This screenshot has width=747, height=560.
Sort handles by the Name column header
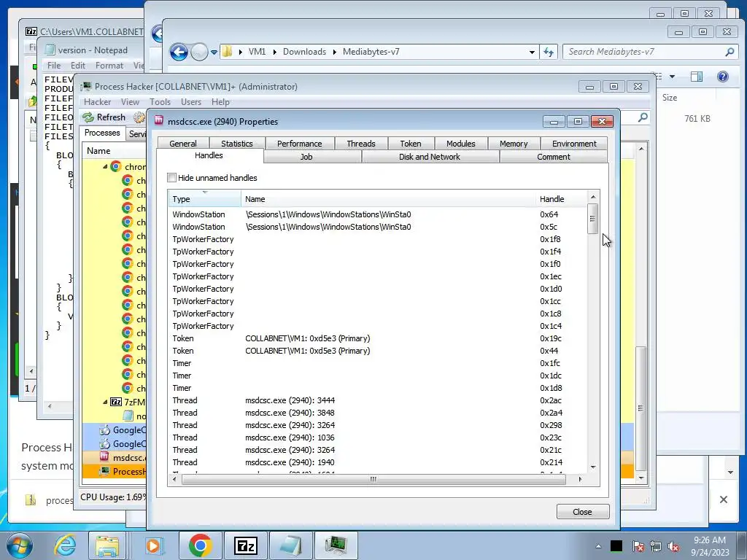pyautogui.click(x=388, y=199)
